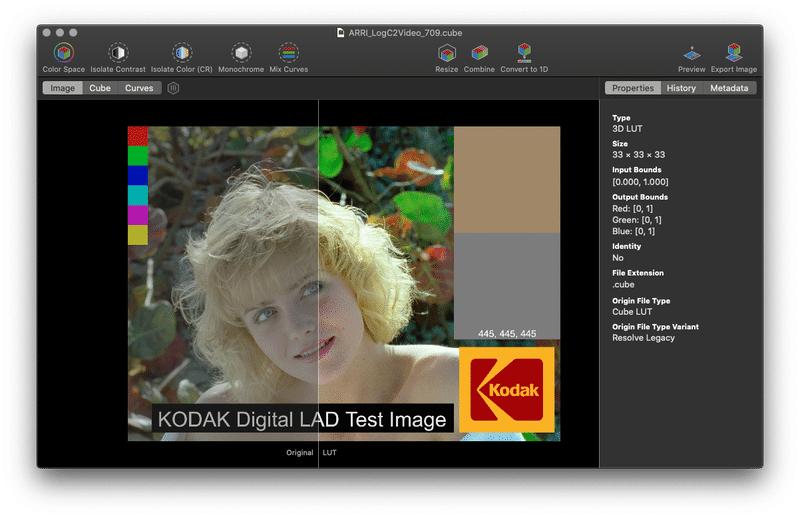Click the Export Image icon
The width and height of the screenshot is (800, 517).
[x=734, y=53]
